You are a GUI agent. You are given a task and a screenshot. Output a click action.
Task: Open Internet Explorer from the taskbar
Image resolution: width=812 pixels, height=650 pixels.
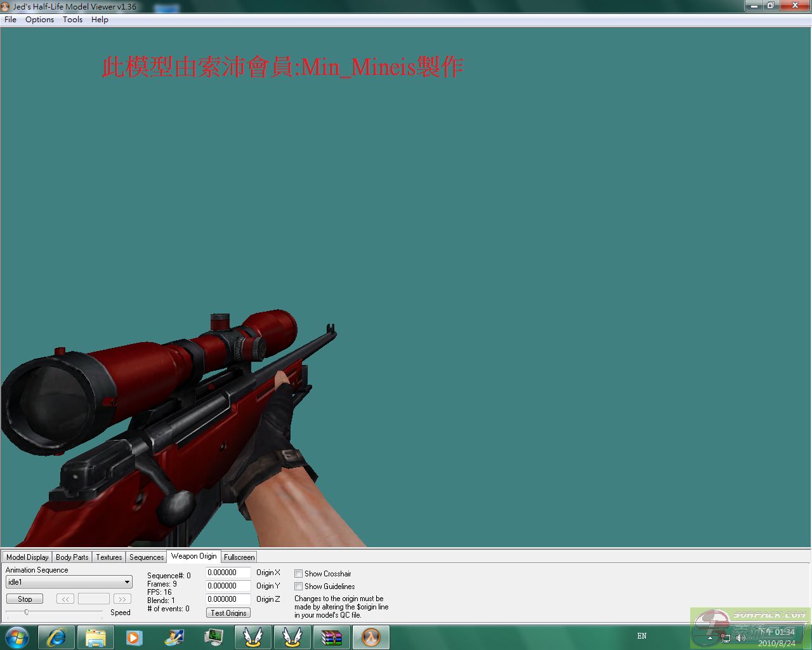[56, 637]
